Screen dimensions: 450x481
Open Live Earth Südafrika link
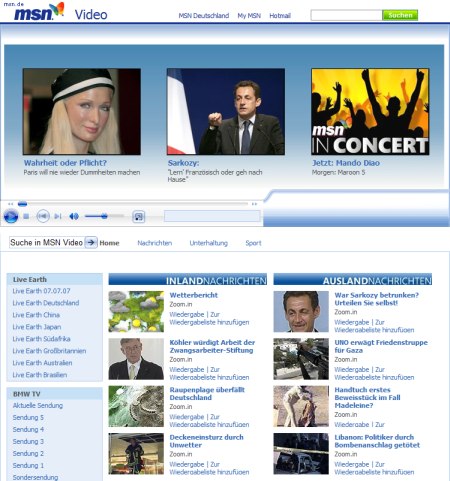coord(41,339)
